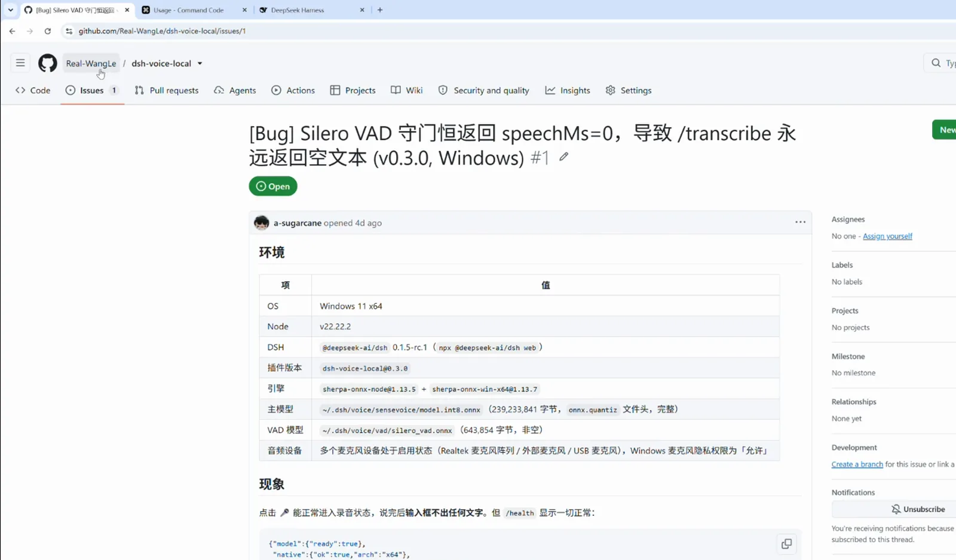Open the Security and quality tab
Image resolution: width=956 pixels, height=560 pixels.
(x=483, y=90)
